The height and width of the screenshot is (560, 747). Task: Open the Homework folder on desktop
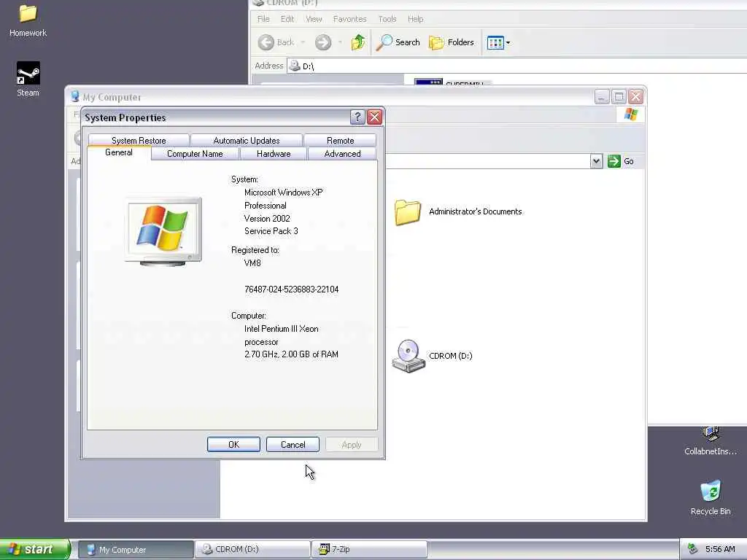tap(28, 20)
